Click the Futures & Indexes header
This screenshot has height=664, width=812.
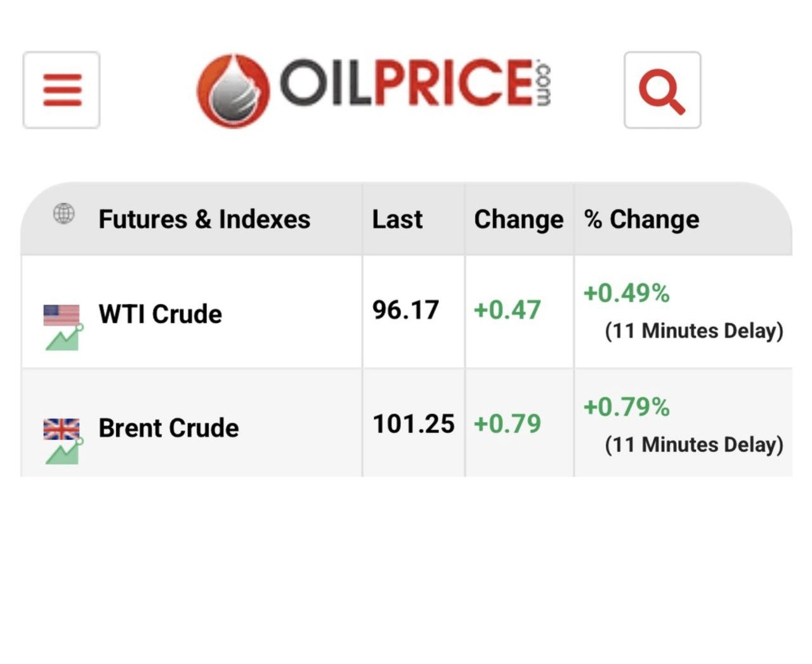click(204, 220)
